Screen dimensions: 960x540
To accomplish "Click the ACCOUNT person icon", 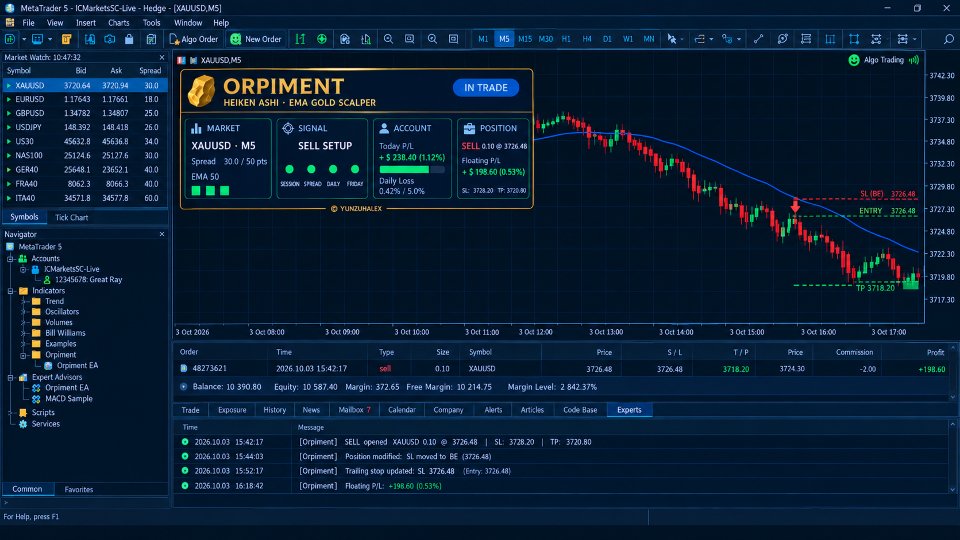I will click(384, 128).
